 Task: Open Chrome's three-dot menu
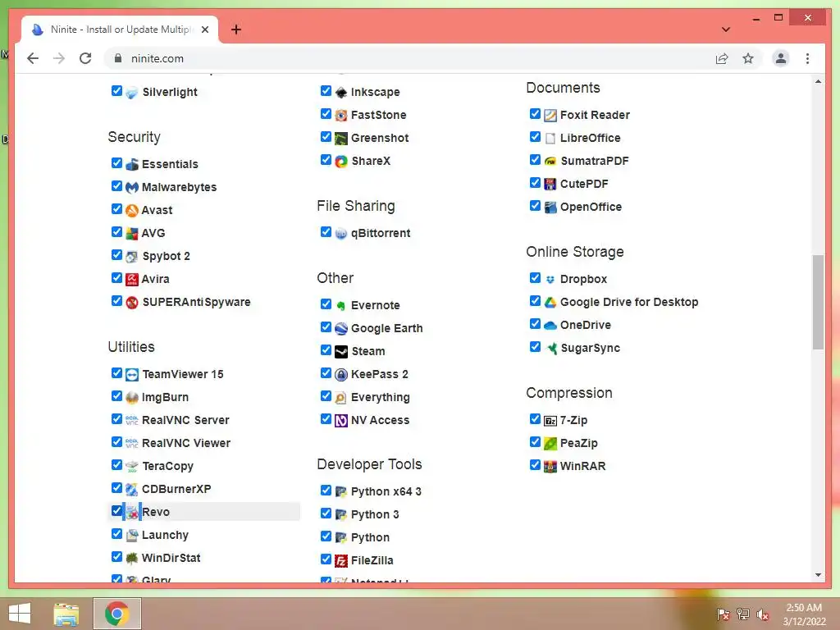click(x=807, y=58)
